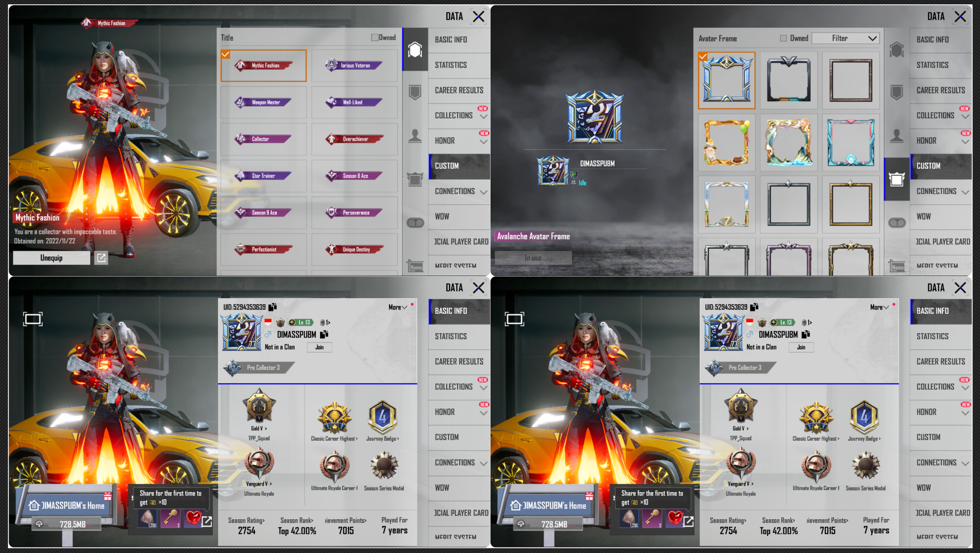Screen dimensions: 980x553
Task: Toggle the T switch in Title panel sidebar
Action: [x=415, y=222]
